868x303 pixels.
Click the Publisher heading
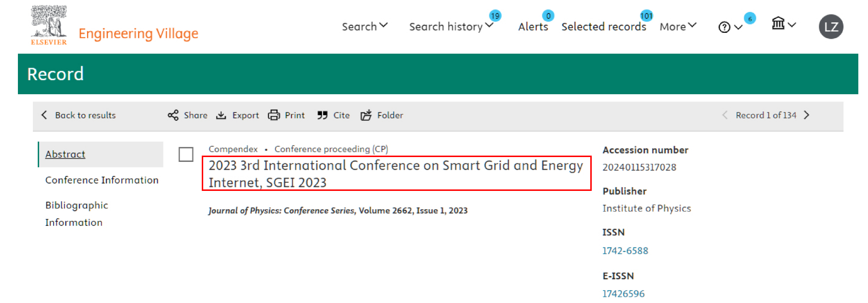point(624,191)
